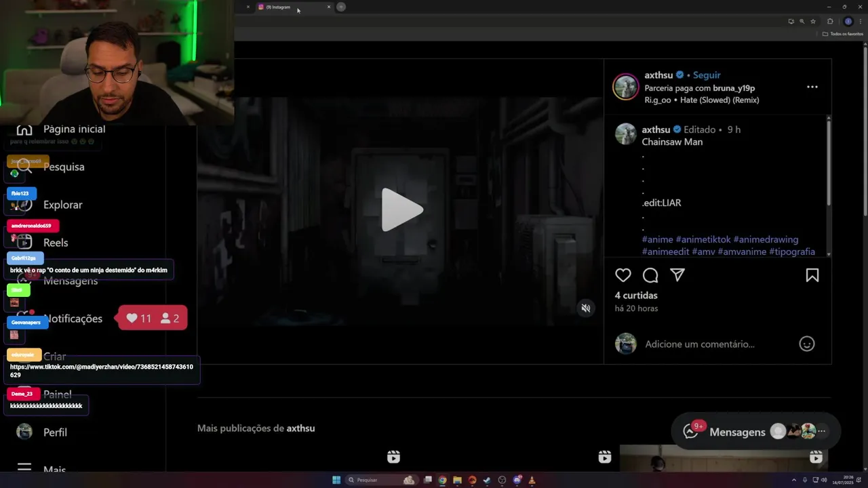Open the #amvanime hashtag
This screenshot has width=868, height=488.
coord(742,251)
